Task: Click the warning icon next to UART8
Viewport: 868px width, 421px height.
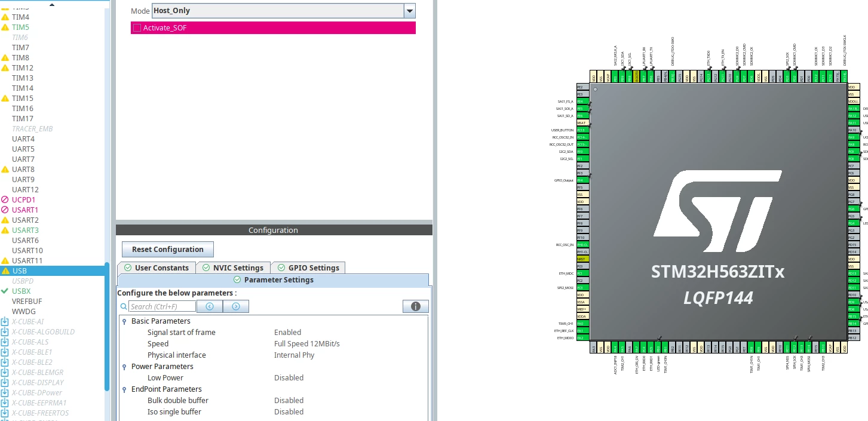Action: click(x=5, y=170)
